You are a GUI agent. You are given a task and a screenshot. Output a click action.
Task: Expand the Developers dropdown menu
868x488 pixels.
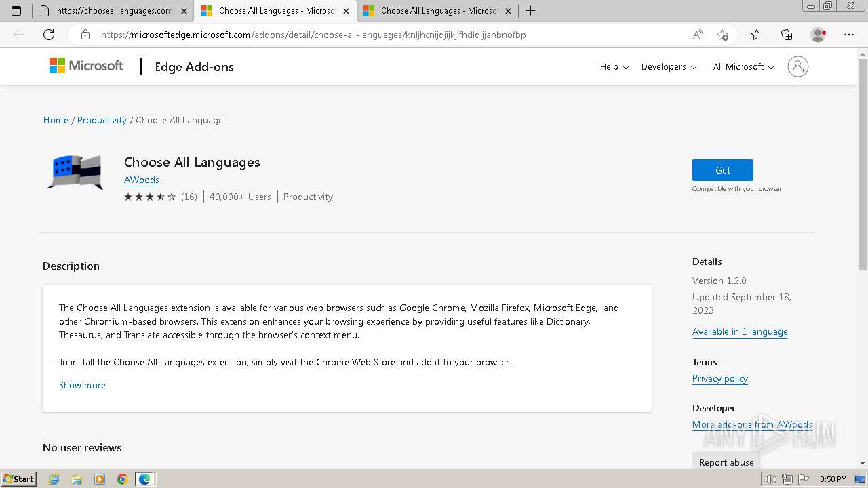pyautogui.click(x=669, y=66)
